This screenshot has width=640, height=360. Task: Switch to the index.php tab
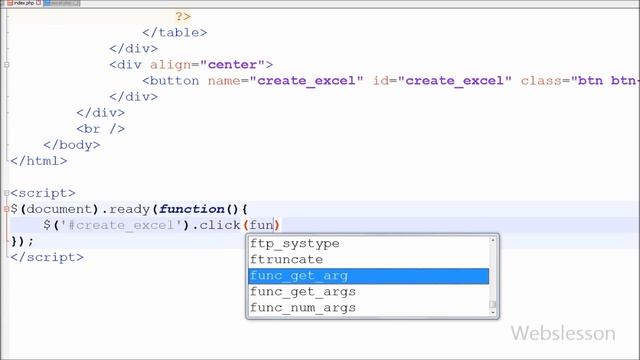pyautogui.click(x=24, y=3)
